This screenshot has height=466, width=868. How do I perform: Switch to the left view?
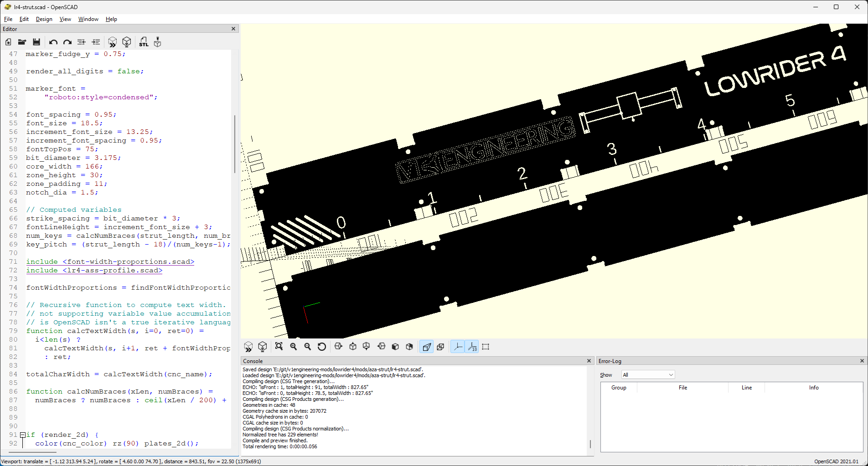pos(382,347)
